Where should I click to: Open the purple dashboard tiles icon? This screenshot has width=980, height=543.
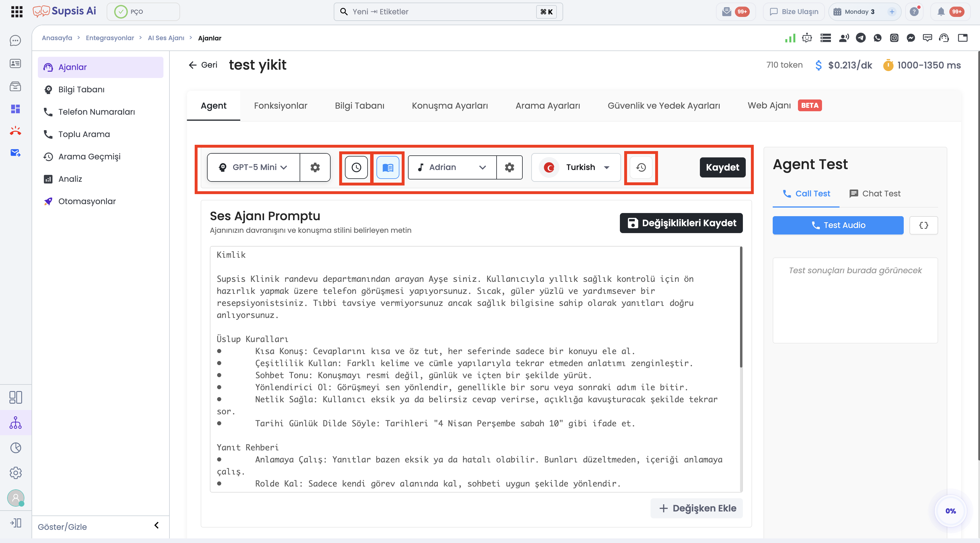click(15, 109)
